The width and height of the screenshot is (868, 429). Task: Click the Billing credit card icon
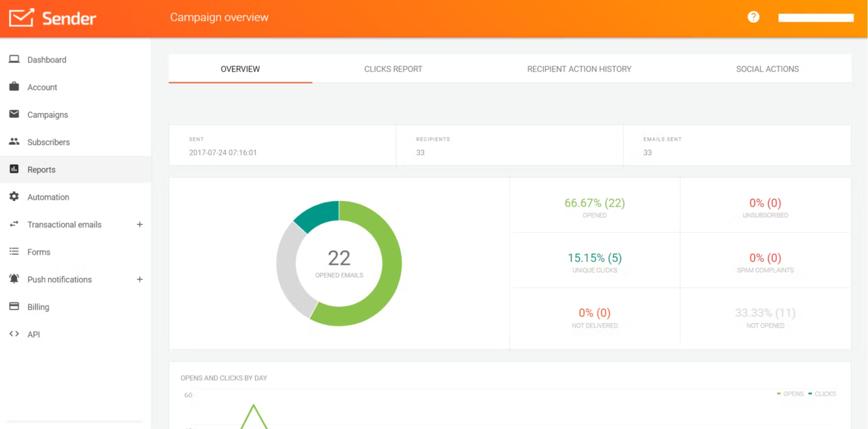(14, 307)
